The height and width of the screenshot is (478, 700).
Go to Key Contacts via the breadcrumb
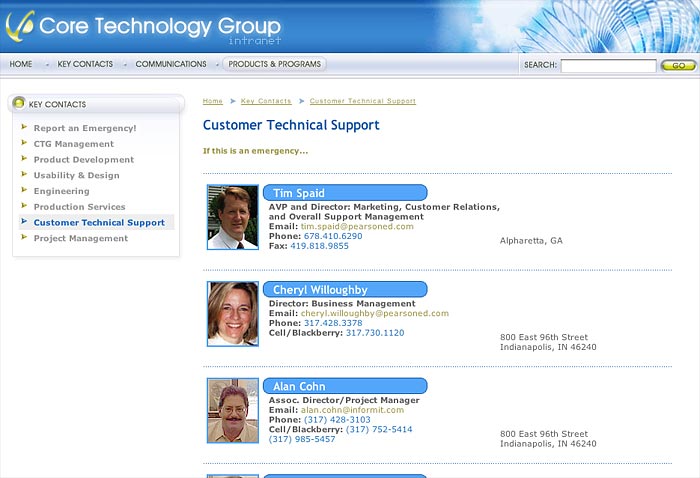coord(266,101)
